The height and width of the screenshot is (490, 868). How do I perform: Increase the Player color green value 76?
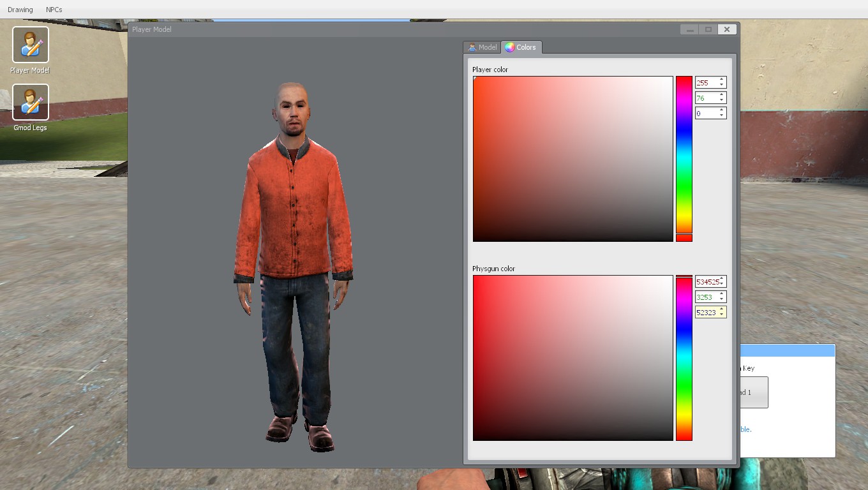(x=722, y=95)
